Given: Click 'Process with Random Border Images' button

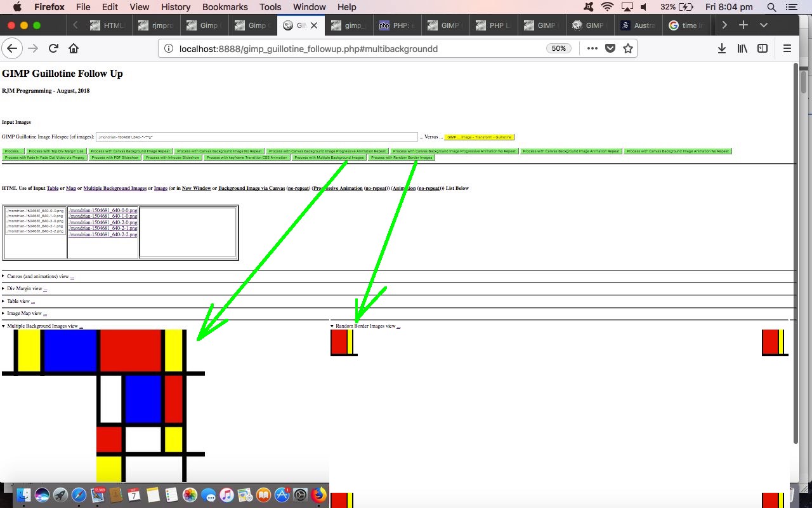Looking at the screenshot, I should 402,157.
